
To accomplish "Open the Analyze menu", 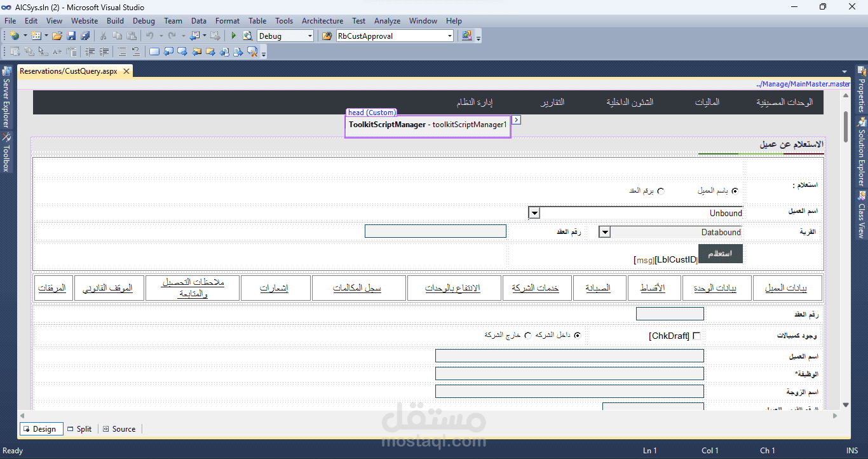I will (x=387, y=21).
